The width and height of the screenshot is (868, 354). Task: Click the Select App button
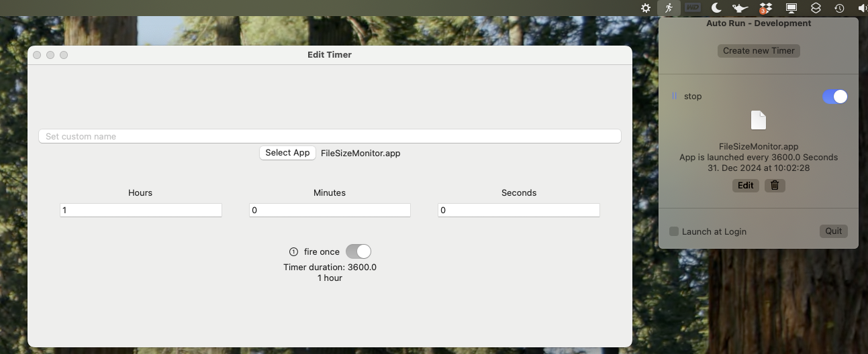pos(287,152)
